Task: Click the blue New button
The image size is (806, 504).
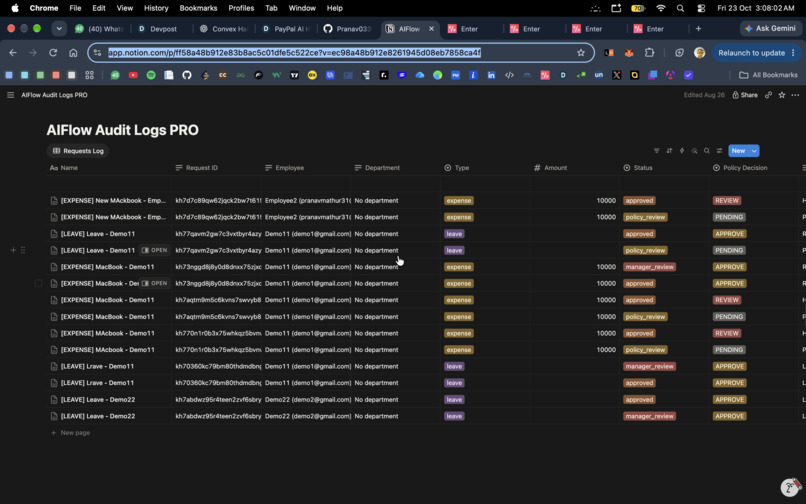Action: [x=738, y=151]
